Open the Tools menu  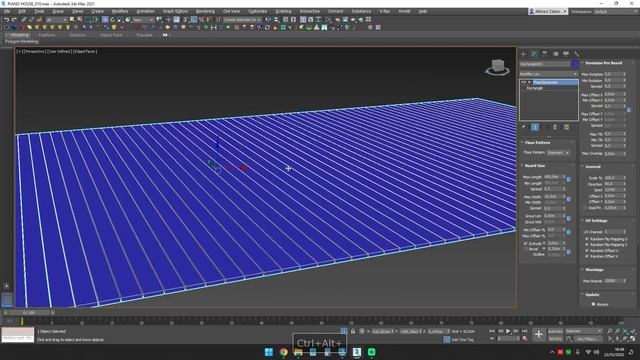point(39,11)
